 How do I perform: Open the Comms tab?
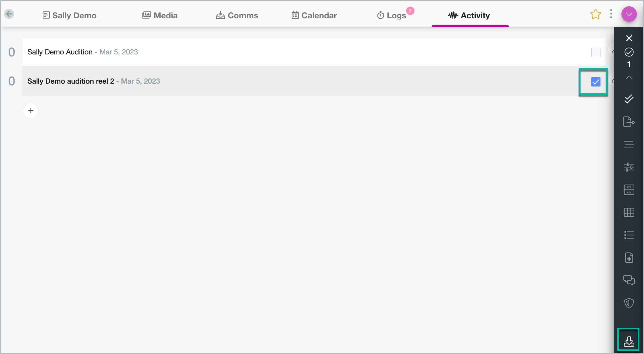click(x=237, y=15)
